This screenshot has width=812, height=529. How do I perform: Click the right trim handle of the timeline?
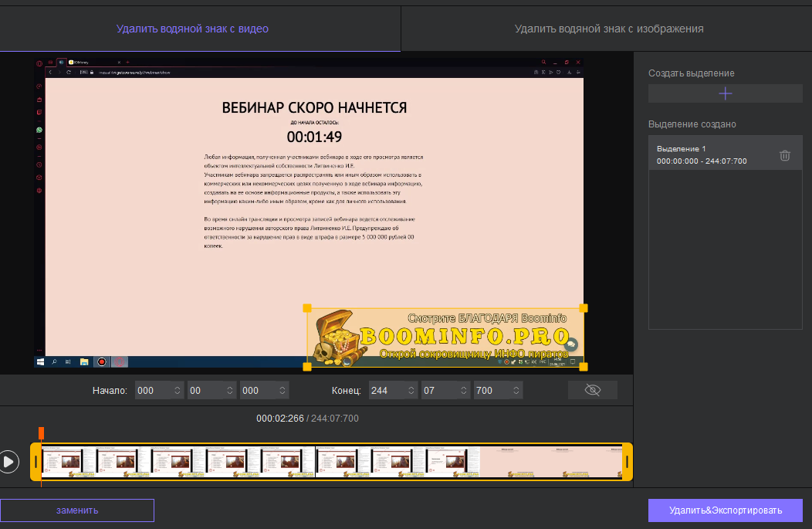(x=627, y=462)
